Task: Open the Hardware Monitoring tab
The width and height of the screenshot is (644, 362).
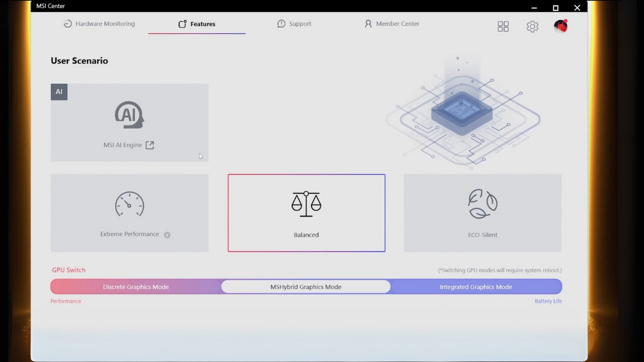Action: coord(99,24)
